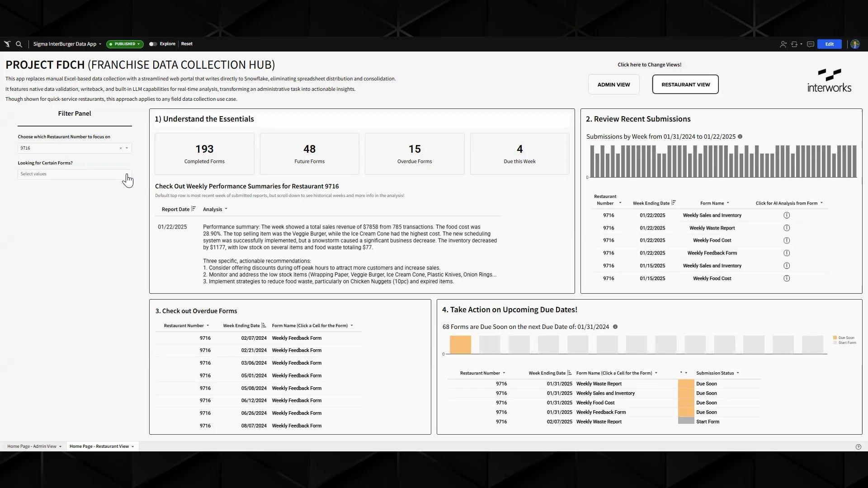Click the Due Soon legend entry
This screenshot has height=488, width=868.
pyautogui.click(x=844, y=338)
